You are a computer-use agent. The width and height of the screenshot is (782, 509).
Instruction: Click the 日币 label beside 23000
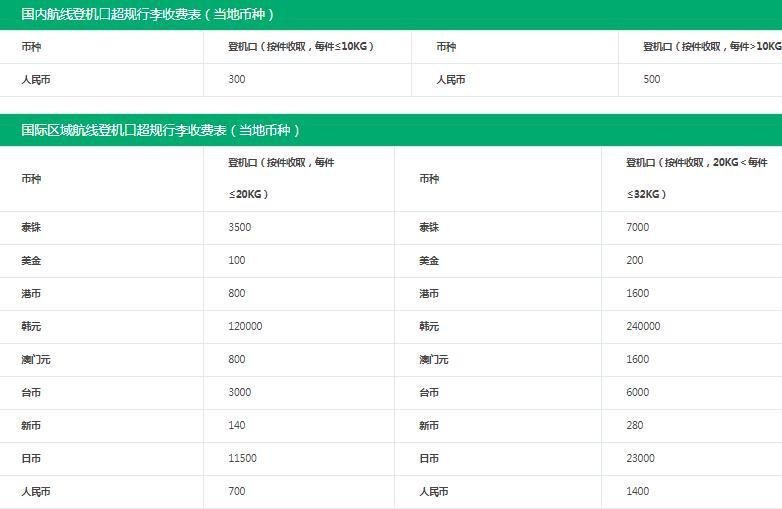point(429,459)
